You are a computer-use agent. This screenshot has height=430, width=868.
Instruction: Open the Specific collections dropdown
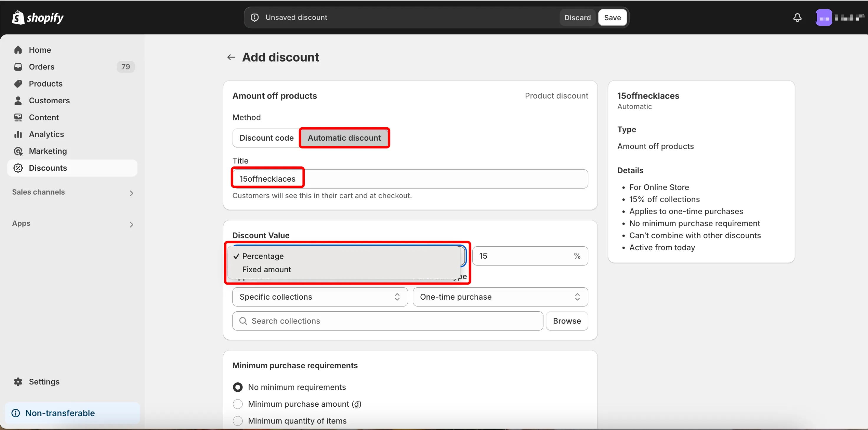[x=320, y=297]
